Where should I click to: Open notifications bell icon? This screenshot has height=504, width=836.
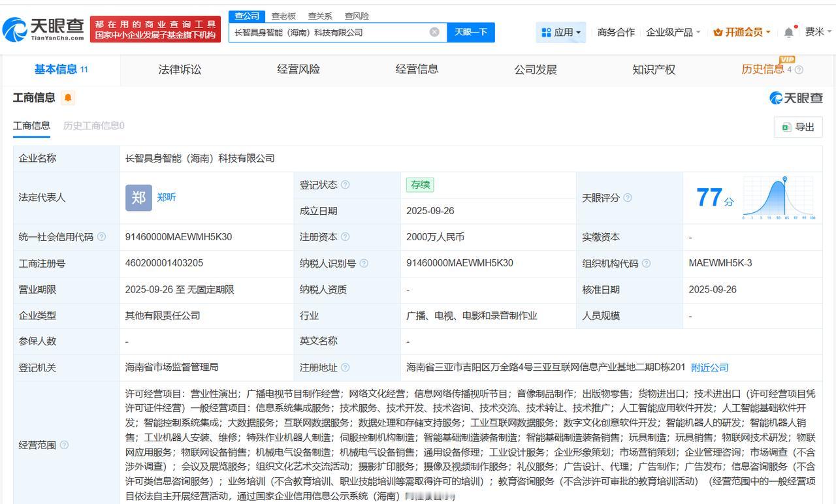(x=789, y=32)
